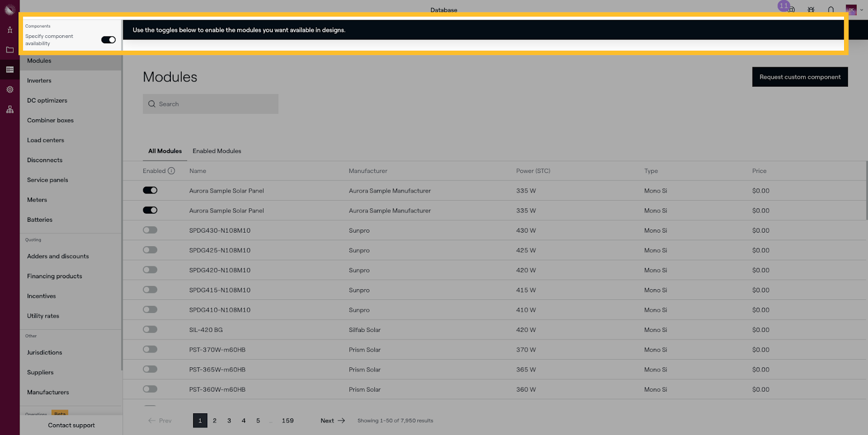Open Batteries in the components menu
The height and width of the screenshot is (435, 868).
coord(40,220)
